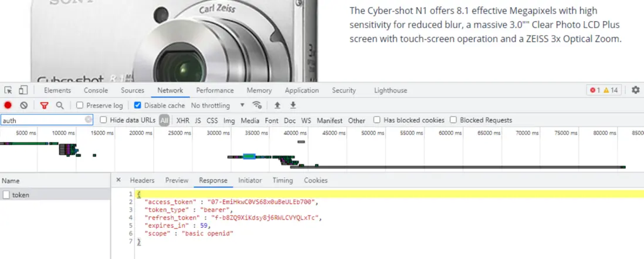Show the request Headers tab
Screen dimensions: 644x259
pos(142,180)
